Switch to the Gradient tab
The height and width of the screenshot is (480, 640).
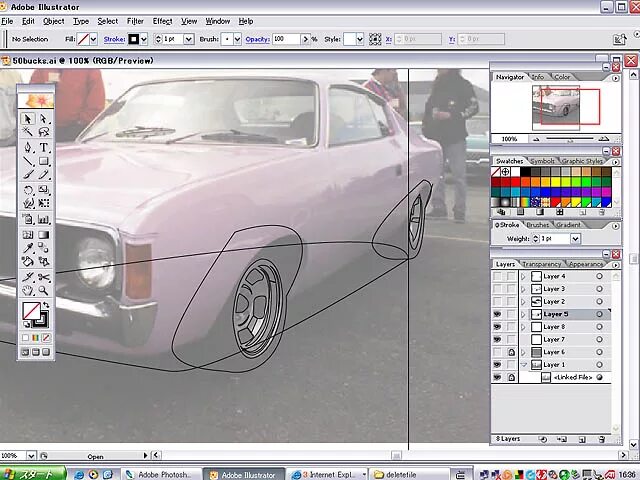[568, 225]
